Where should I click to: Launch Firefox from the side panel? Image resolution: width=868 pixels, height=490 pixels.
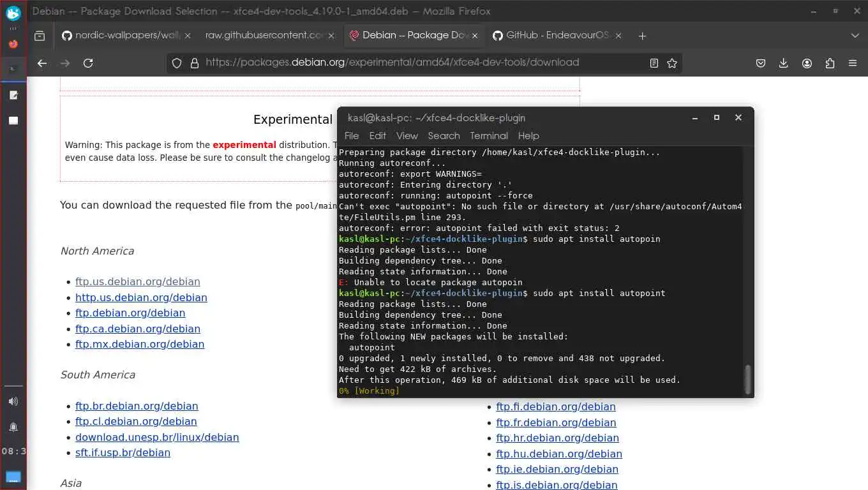(13, 44)
